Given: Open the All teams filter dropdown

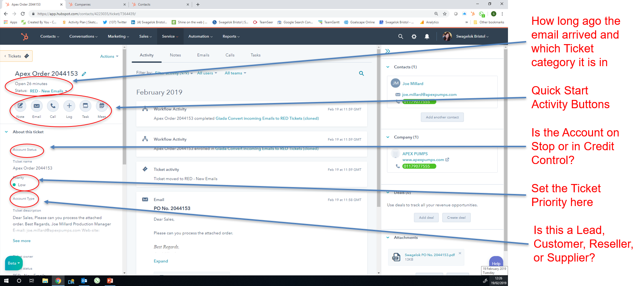Looking at the screenshot, I should coord(236,73).
